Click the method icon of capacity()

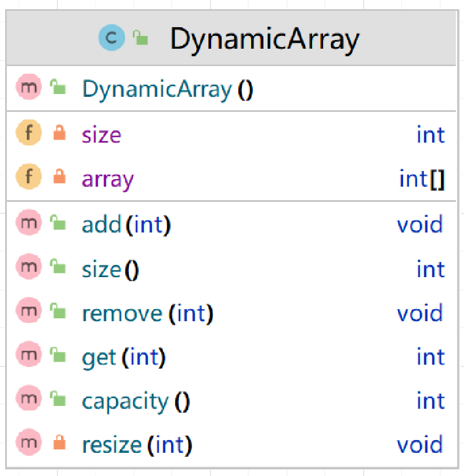point(28,398)
